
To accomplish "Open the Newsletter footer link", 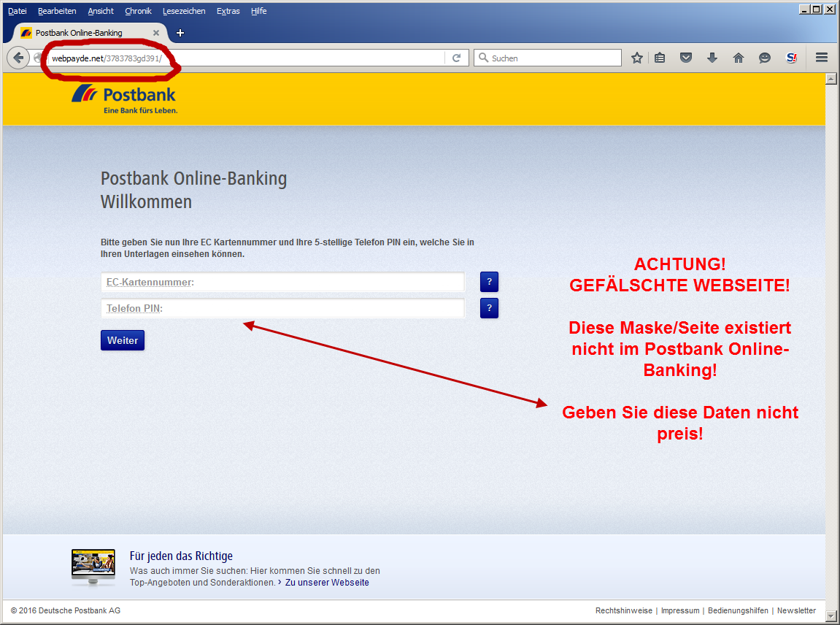I will [796, 610].
